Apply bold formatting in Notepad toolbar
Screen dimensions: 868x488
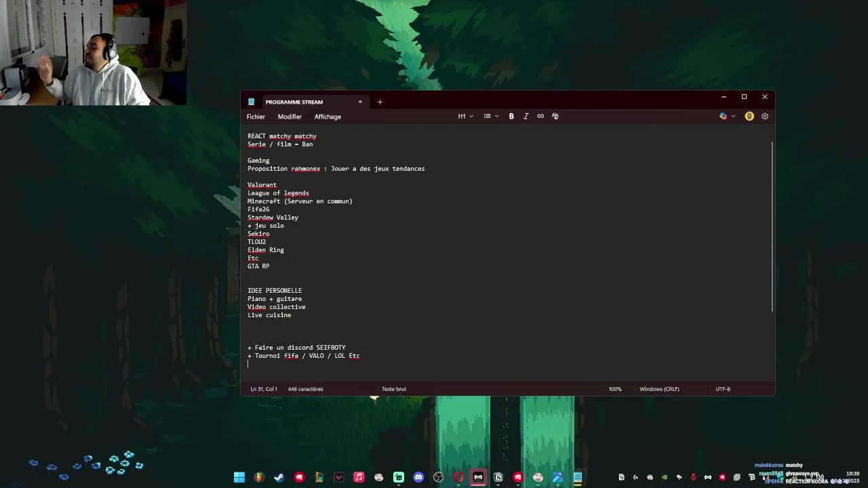(x=511, y=116)
